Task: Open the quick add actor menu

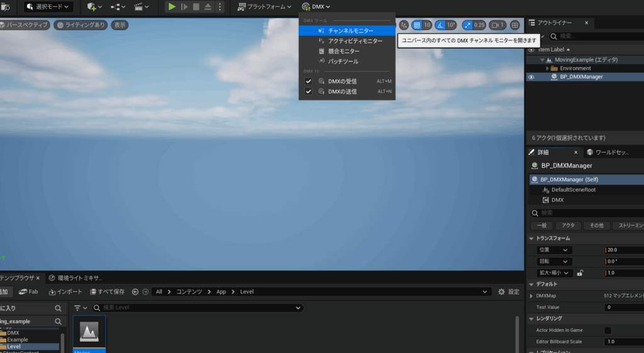Action: click(94, 6)
